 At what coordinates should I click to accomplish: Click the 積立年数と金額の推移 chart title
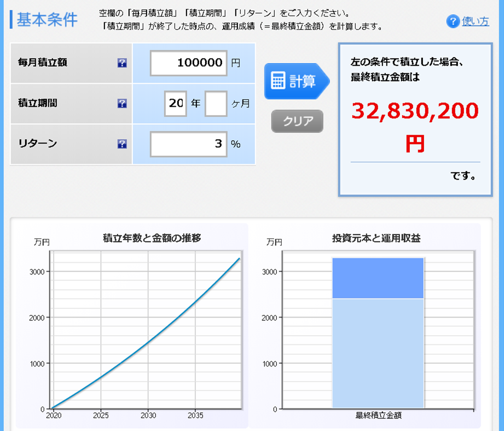[x=152, y=238]
